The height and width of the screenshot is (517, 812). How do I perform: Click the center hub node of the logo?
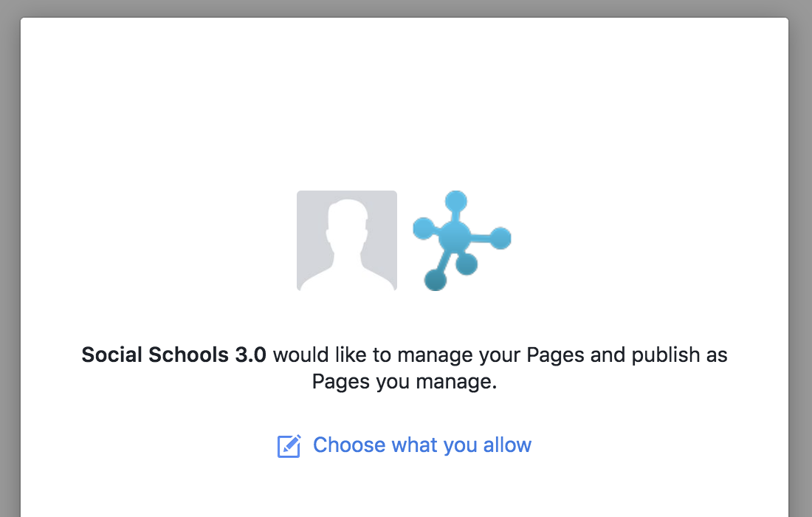point(454,238)
